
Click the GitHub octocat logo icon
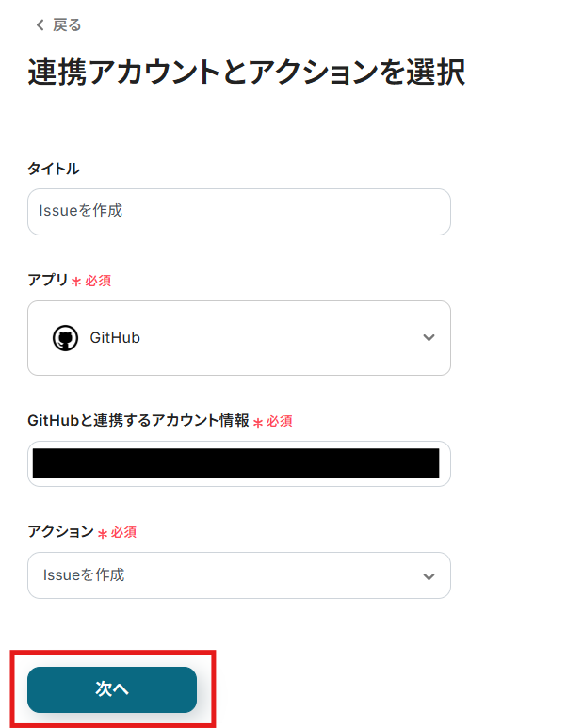point(65,338)
